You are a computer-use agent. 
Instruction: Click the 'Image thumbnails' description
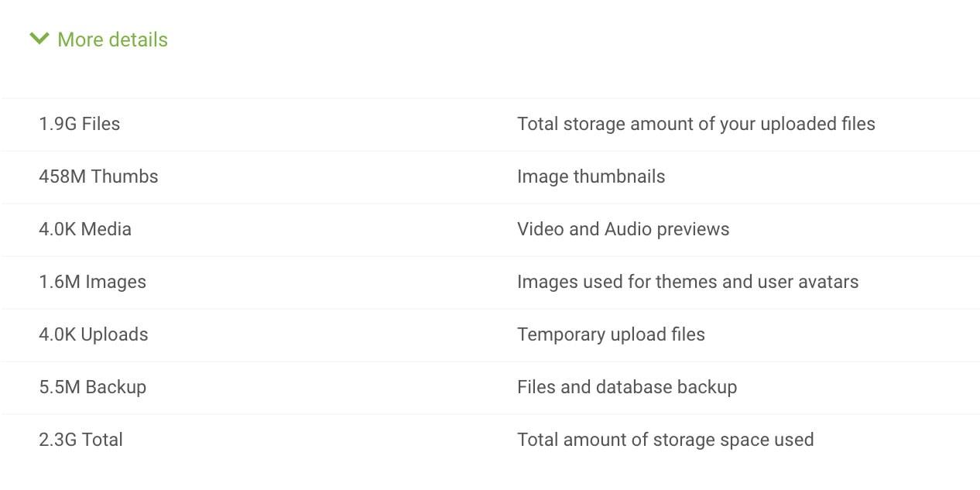pyautogui.click(x=591, y=176)
